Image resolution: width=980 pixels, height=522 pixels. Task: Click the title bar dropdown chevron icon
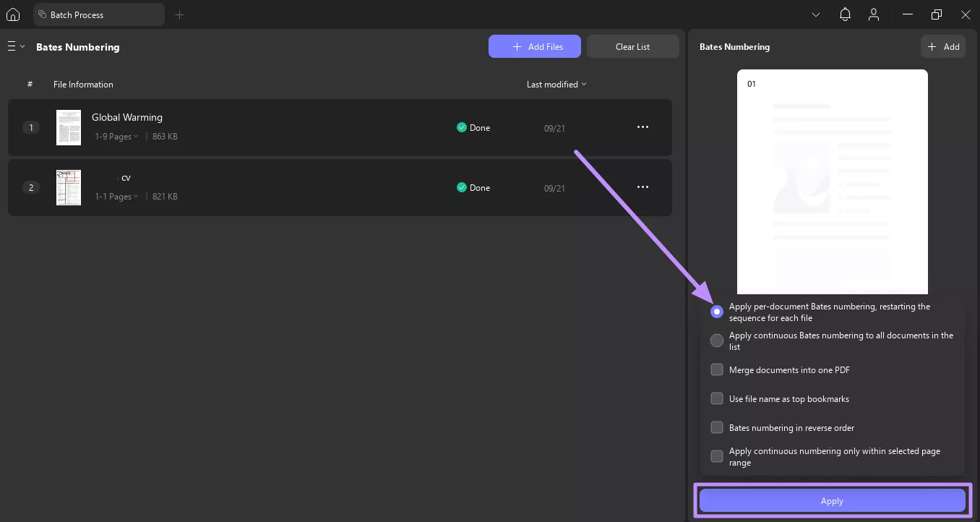(x=816, y=14)
